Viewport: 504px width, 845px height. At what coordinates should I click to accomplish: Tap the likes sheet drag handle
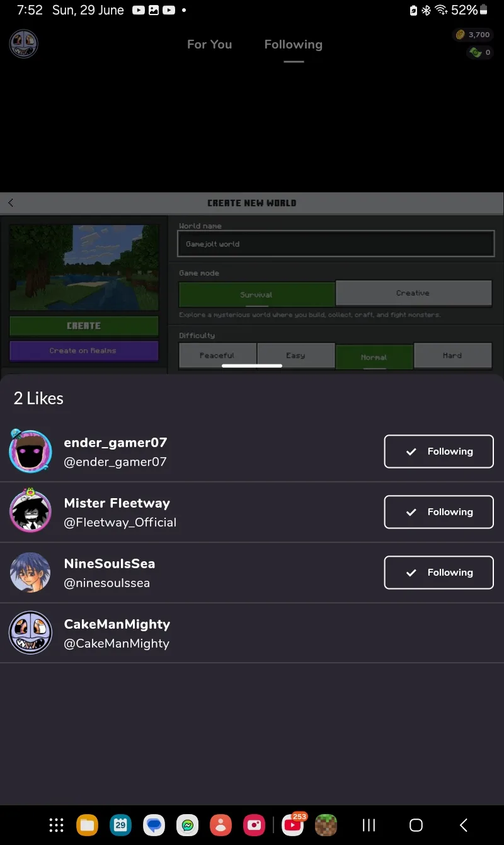click(252, 365)
